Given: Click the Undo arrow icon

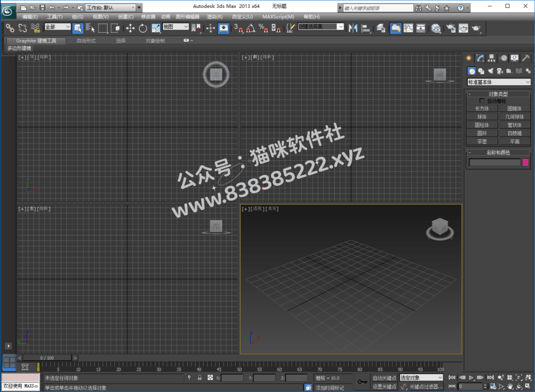Looking at the screenshot, I should [x=52, y=7].
